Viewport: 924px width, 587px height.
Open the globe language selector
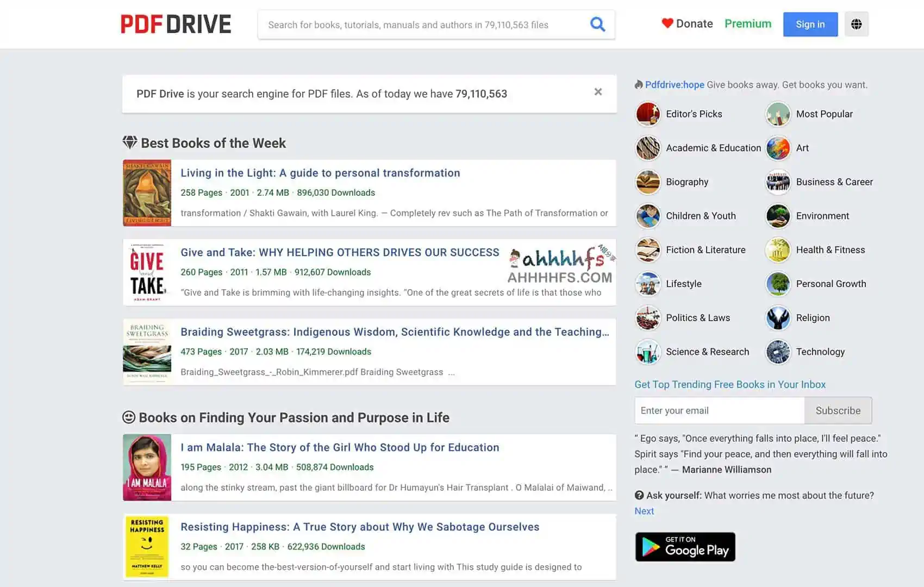pyautogui.click(x=856, y=24)
